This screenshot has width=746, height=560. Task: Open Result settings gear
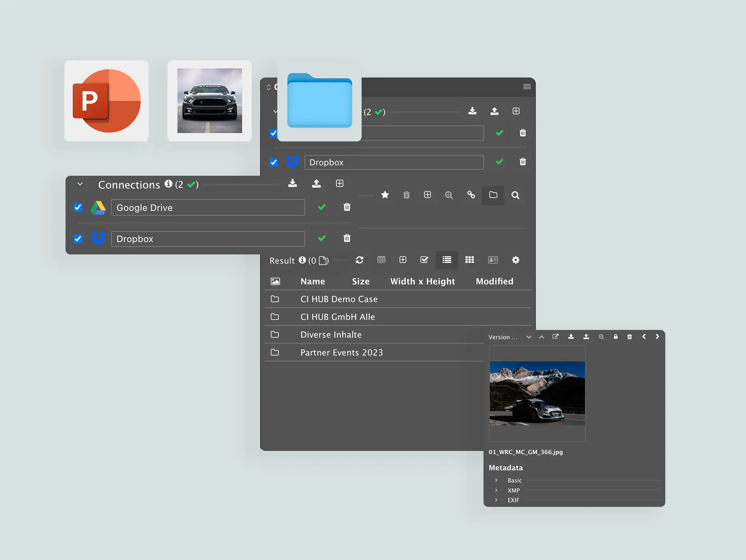515,260
